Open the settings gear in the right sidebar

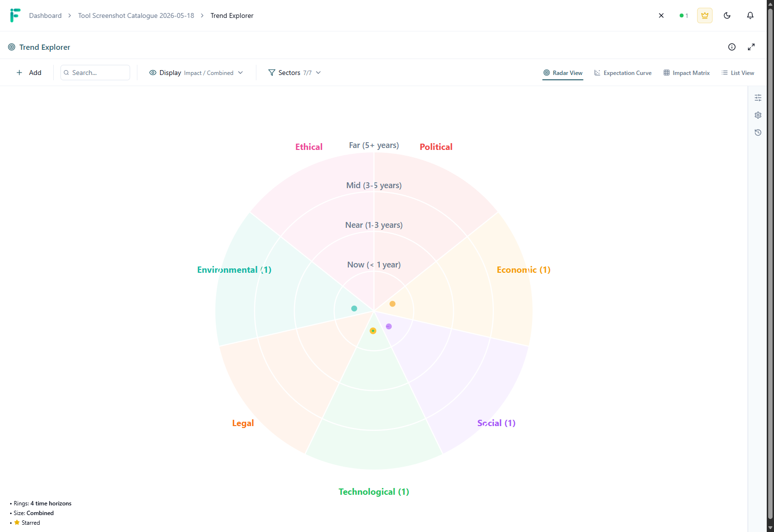[758, 115]
